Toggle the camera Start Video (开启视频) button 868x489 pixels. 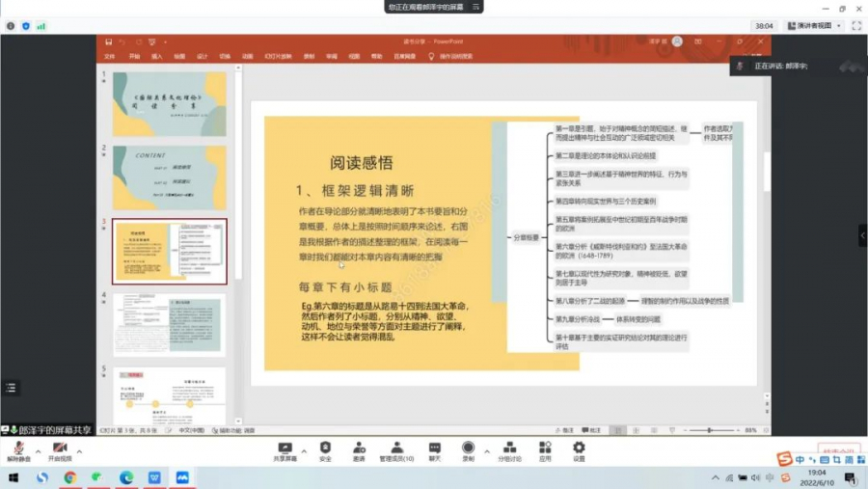pos(60,449)
